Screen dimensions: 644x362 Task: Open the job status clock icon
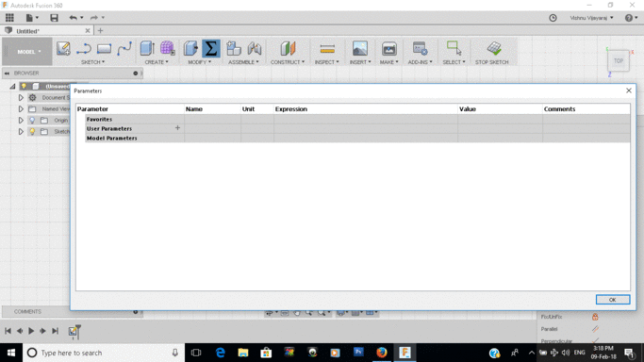[553, 18]
